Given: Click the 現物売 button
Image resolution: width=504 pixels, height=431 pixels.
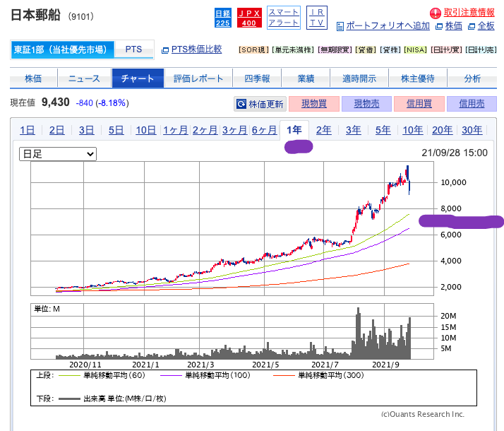Looking at the screenshot, I should click(x=367, y=104).
